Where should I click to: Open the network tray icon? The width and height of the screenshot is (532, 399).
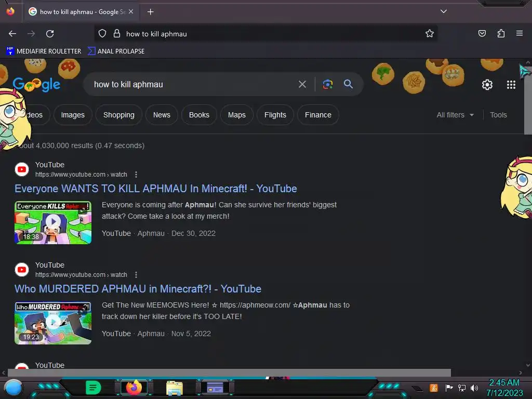click(x=462, y=388)
